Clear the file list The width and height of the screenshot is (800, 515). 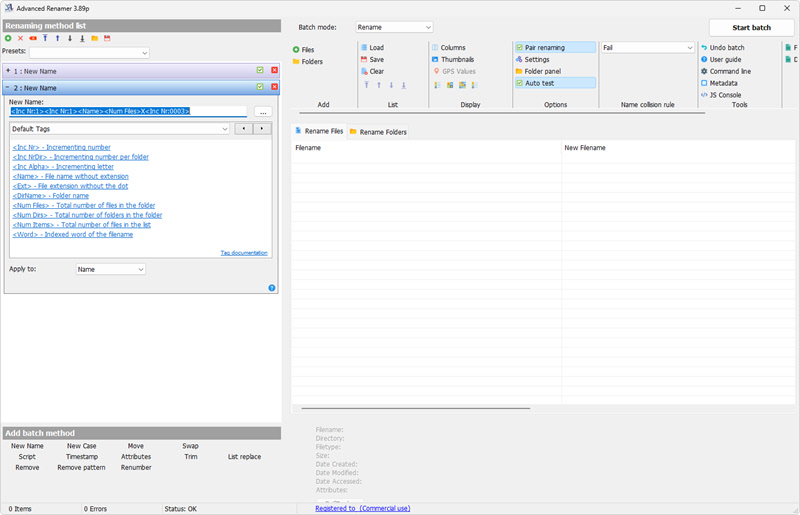372,71
